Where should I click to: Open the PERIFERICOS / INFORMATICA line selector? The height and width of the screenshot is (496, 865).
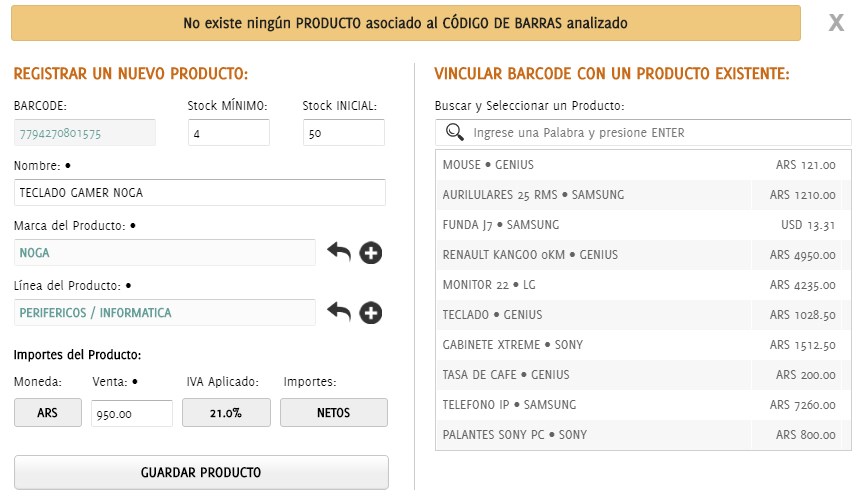point(165,313)
